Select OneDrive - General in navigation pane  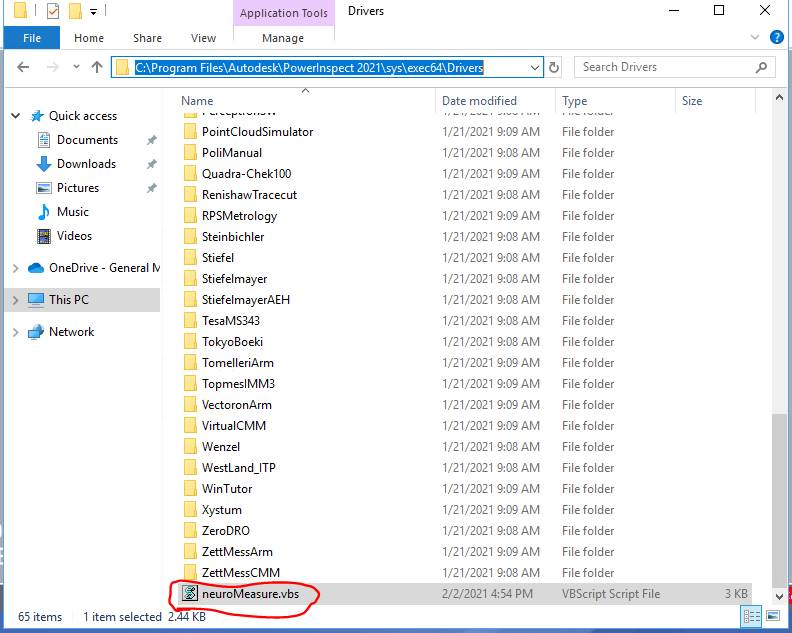click(104, 268)
